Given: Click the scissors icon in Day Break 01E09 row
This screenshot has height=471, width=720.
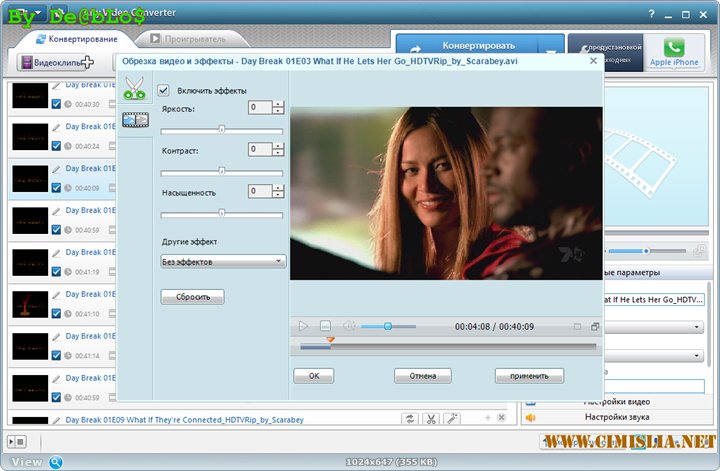Looking at the screenshot, I should point(431,419).
